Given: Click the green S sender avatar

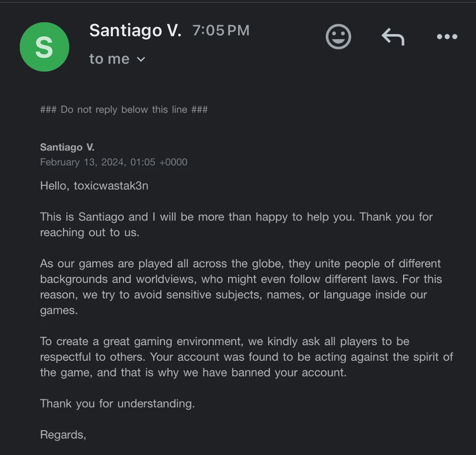Looking at the screenshot, I should point(44,47).
